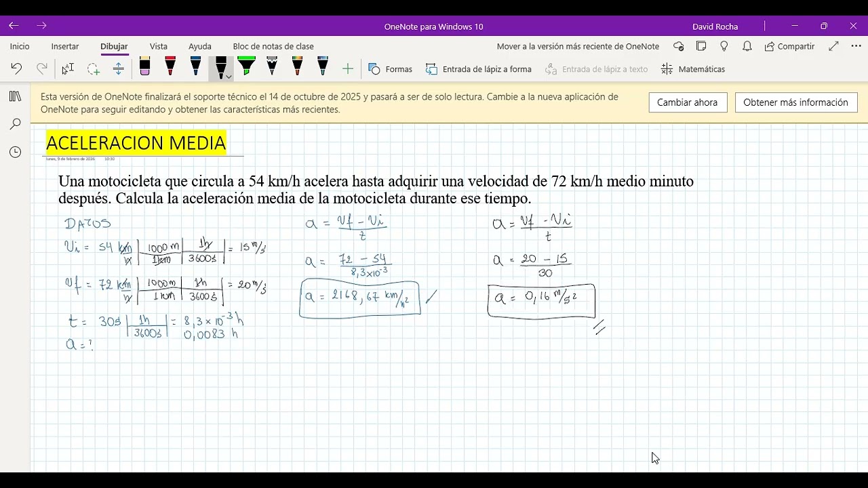The width and height of the screenshot is (868, 488).
Task: Minimize the OneNote window
Action: point(795,26)
